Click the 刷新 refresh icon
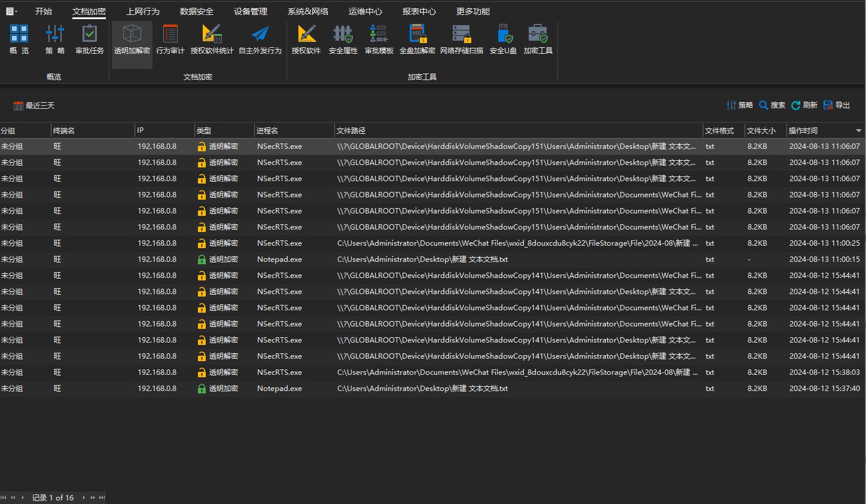 pos(796,105)
